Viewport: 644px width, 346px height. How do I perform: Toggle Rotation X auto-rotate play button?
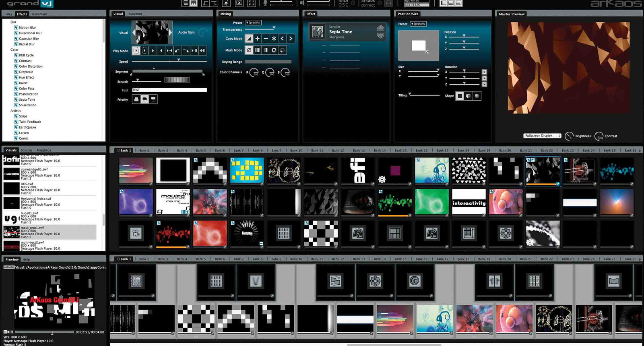click(x=484, y=72)
